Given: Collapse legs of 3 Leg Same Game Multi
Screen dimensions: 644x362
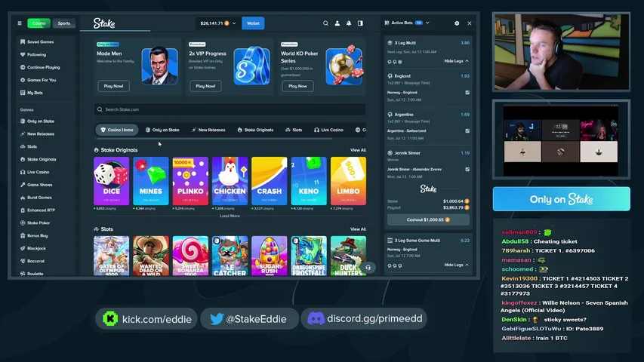Looking at the screenshot, I should tap(456, 265).
